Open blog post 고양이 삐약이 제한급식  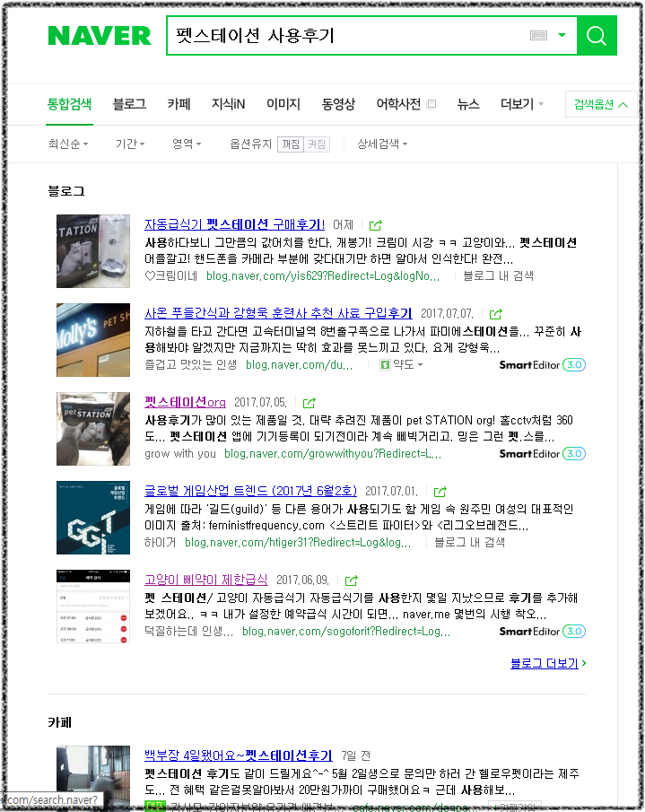point(206,580)
